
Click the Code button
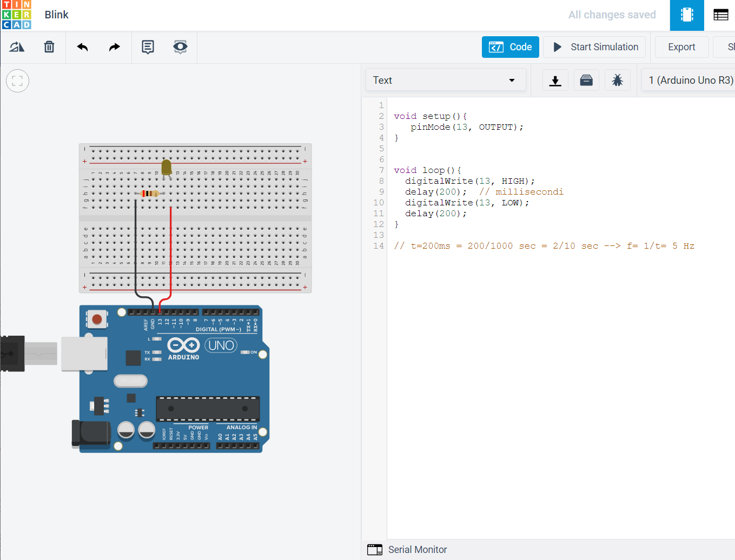coord(511,47)
